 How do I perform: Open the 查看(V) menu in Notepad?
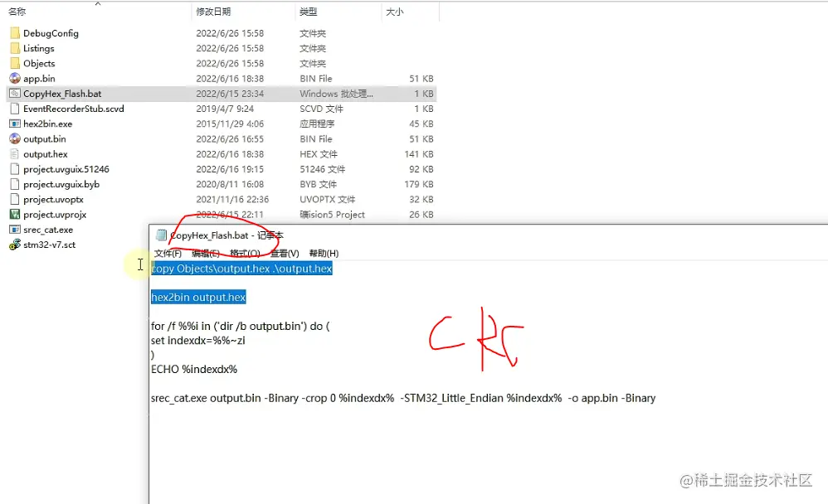tap(285, 254)
